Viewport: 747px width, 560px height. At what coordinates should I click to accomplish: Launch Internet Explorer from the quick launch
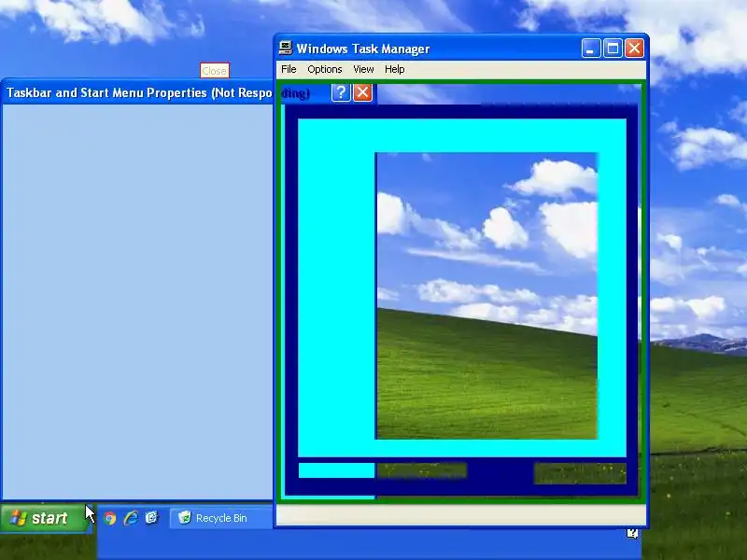tap(131, 518)
